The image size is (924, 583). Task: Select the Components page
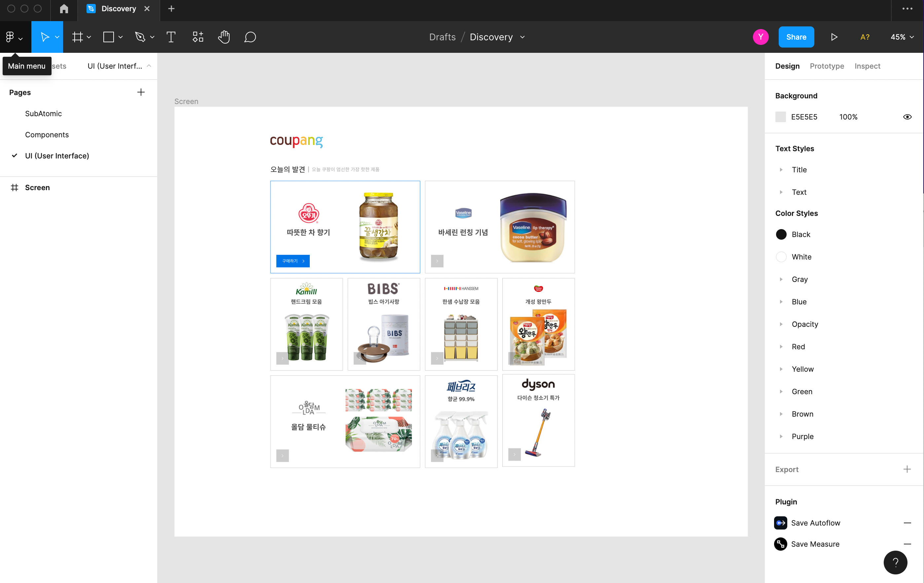(x=47, y=135)
